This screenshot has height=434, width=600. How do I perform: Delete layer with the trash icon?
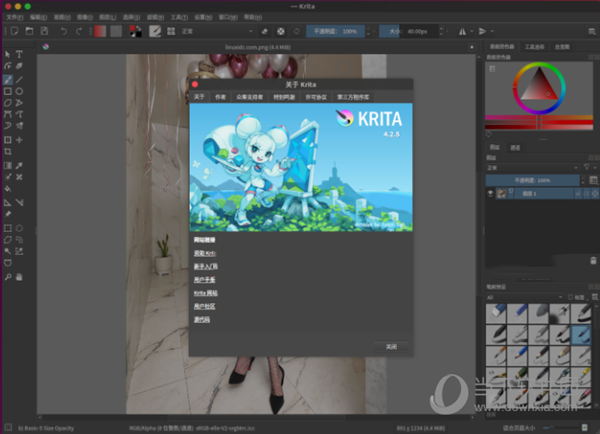tap(593, 261)
